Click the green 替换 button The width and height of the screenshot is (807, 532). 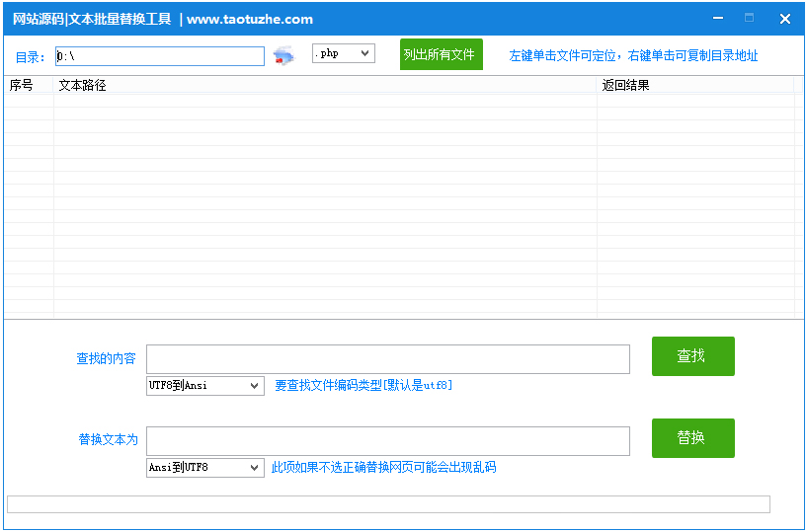point(692,438)
